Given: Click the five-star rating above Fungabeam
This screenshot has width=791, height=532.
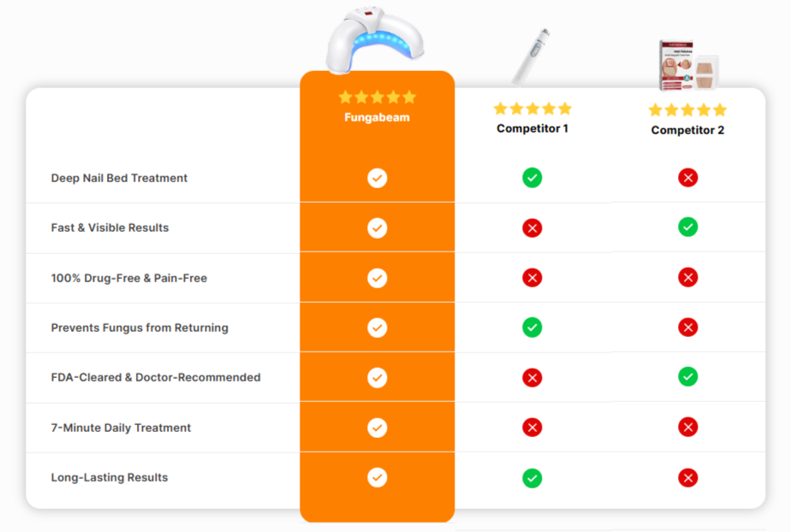Looking at the screenshot, I should (x=377, y=98).
